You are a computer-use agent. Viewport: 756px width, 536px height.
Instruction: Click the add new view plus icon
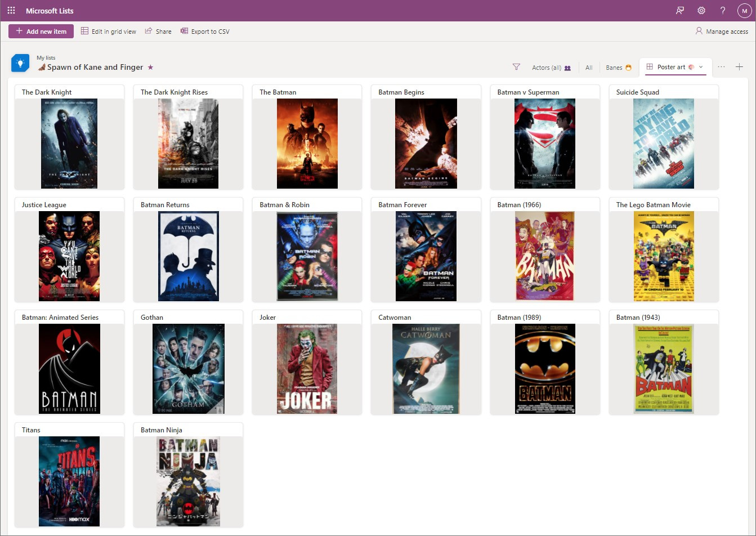coord(739,67)
